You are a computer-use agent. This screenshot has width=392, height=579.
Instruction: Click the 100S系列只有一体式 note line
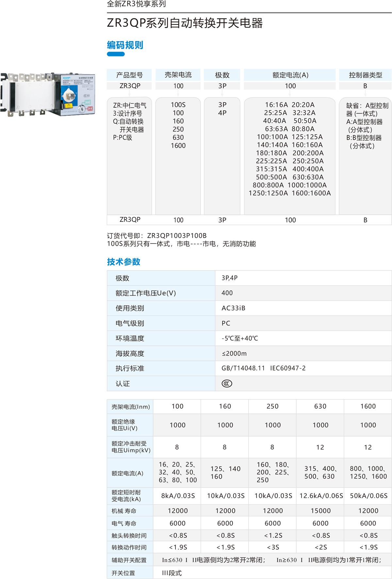point(181,244)
